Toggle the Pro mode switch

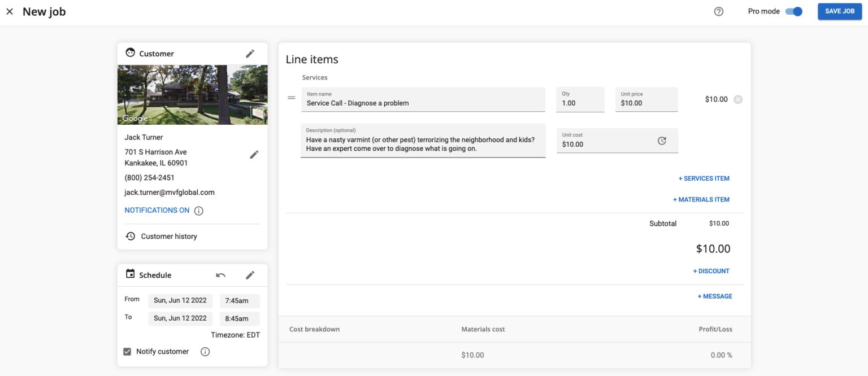(794, 12)
